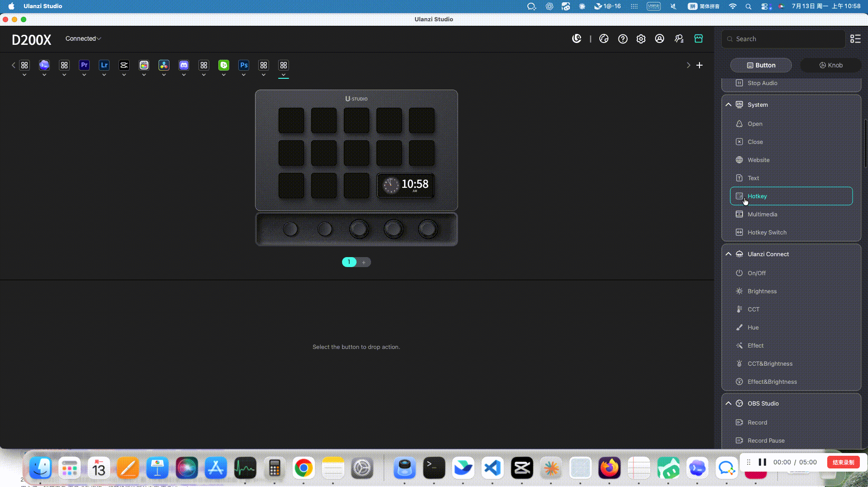Select the Open action

coord(791,124)
